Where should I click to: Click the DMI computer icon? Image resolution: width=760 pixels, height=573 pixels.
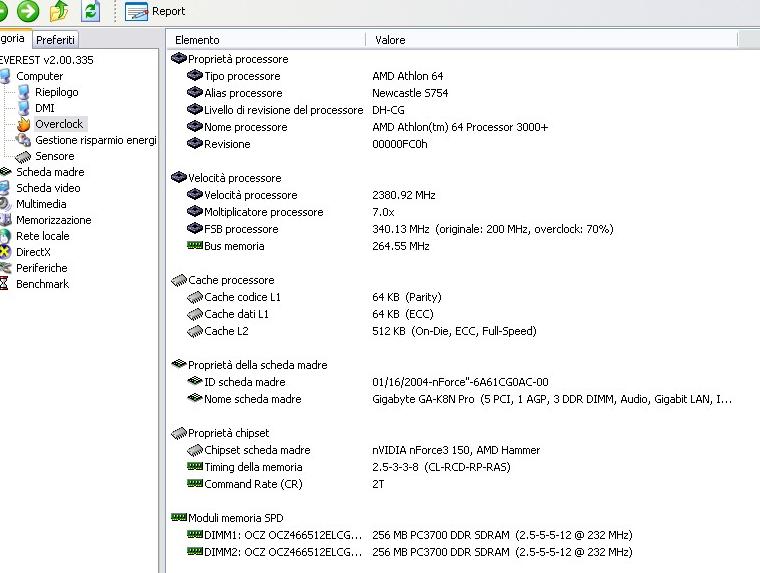click(23, 108)
